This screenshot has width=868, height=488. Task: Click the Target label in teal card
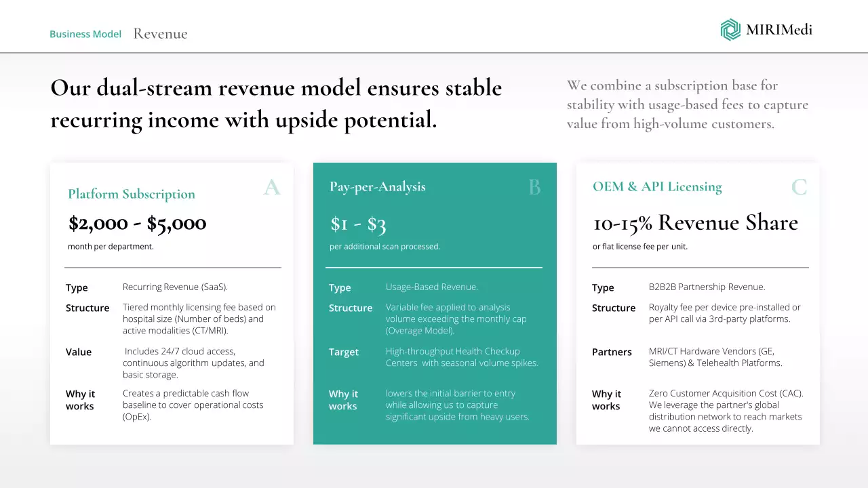(x=344, y=352)
